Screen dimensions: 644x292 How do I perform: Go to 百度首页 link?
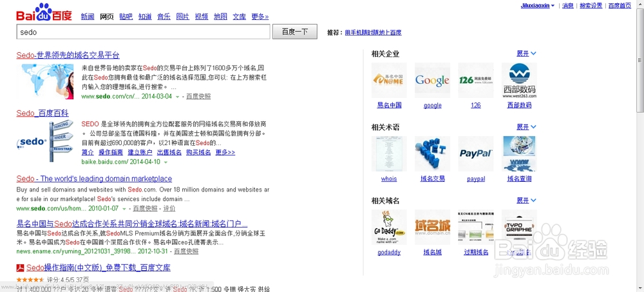click(620, 5)
